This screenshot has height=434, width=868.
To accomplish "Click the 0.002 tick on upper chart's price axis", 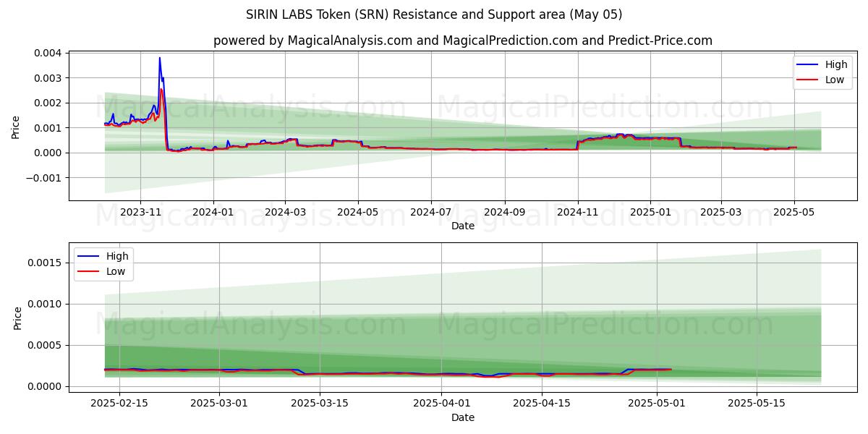I will coord(49,103).
